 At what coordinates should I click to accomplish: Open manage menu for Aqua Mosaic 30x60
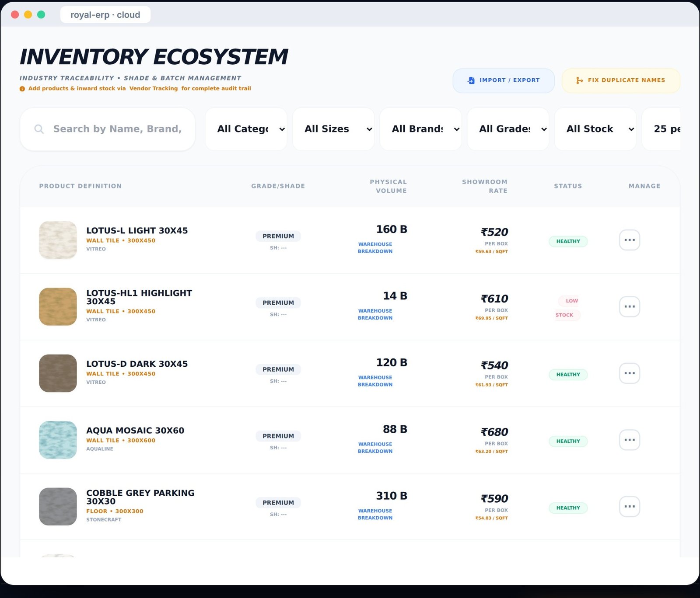click(x=630, y=440)
